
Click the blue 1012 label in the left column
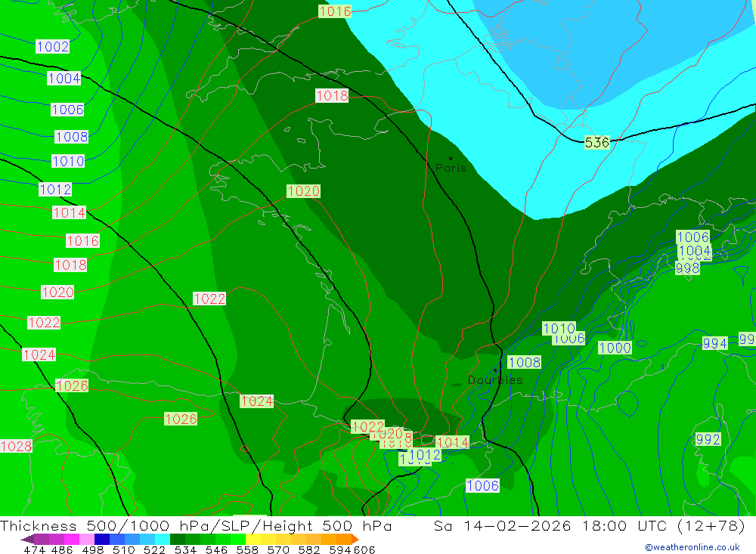pos(55,189)
